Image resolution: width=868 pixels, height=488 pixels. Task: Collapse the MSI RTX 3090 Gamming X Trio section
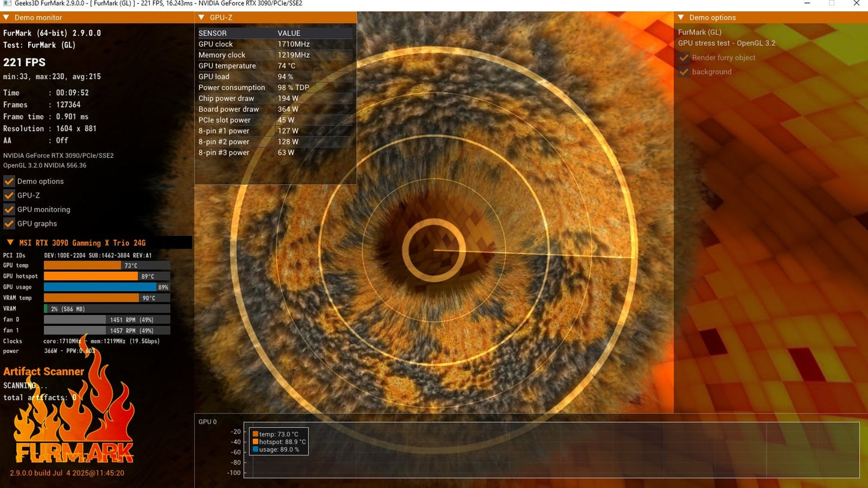pos(10,242)
